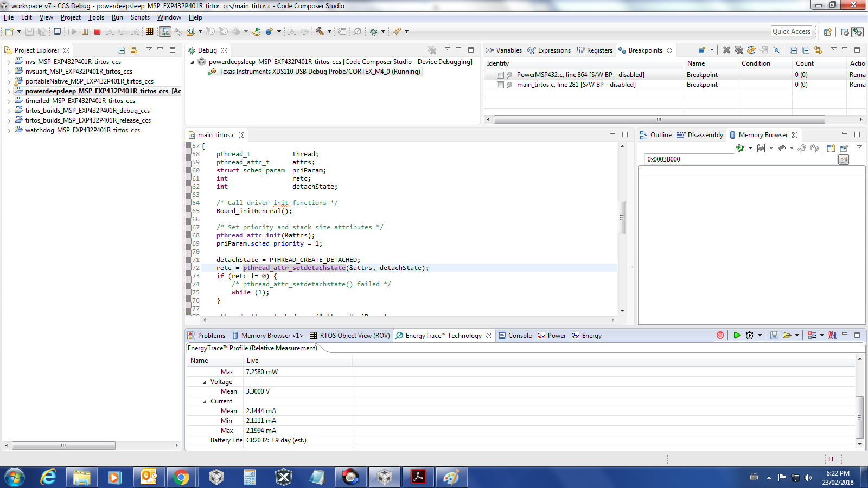Image resolution: width=868 pixels, height=488 pixels.
Task: Toggle PowerMSP432.c line 864 breakpoint checkbox
Action: pyautogui.click(x=500, y=75)
